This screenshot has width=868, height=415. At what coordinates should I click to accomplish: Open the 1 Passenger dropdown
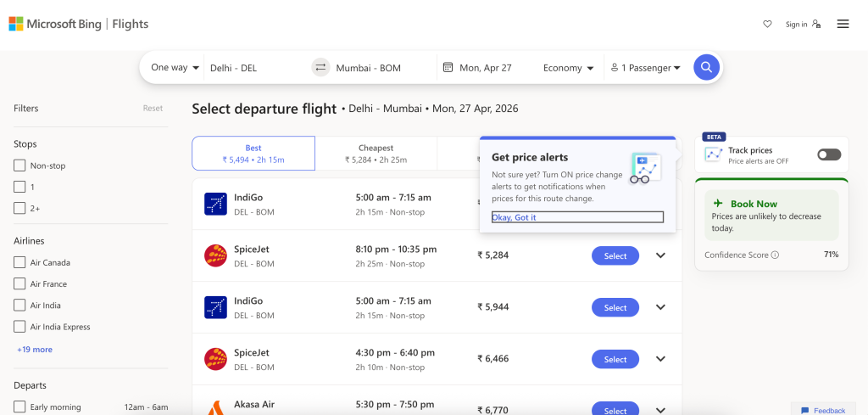645,68
